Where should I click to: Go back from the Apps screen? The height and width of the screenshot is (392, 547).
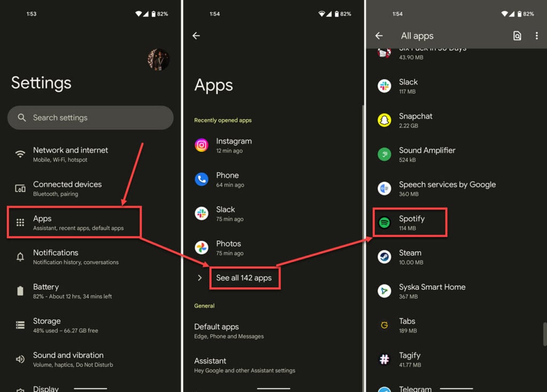(196, 36)
